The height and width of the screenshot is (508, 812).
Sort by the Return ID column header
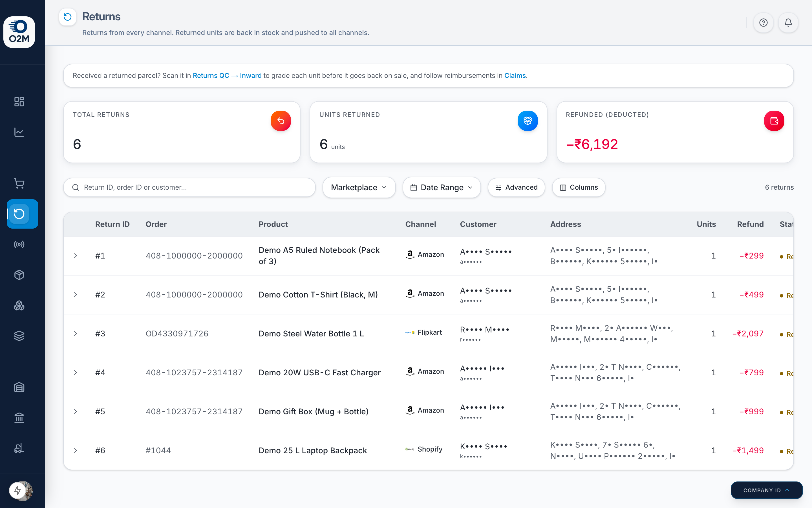click(x=112, y=224)
